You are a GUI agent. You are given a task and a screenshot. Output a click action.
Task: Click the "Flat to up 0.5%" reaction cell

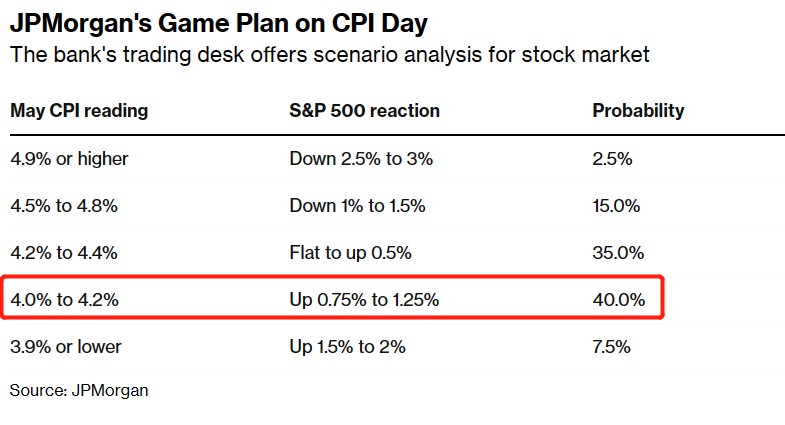(350, 253)
